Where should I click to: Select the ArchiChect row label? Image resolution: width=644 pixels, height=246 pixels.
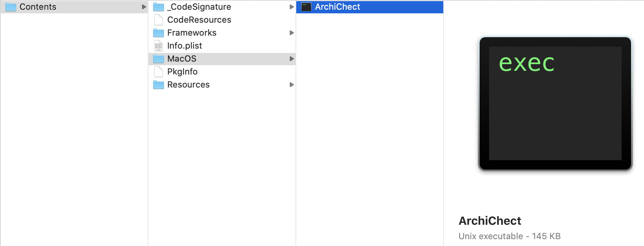[337, 7]
